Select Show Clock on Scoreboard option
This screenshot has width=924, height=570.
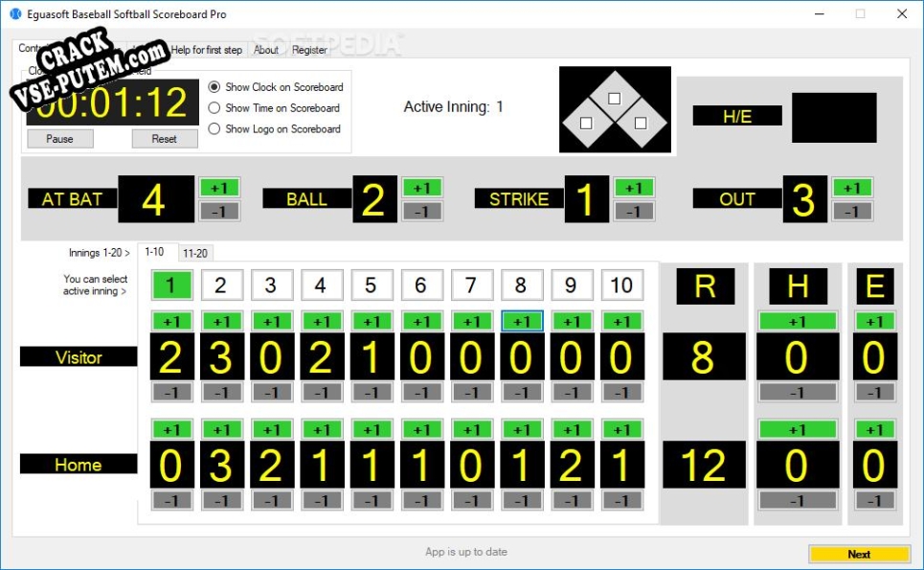tap(275, 86)
